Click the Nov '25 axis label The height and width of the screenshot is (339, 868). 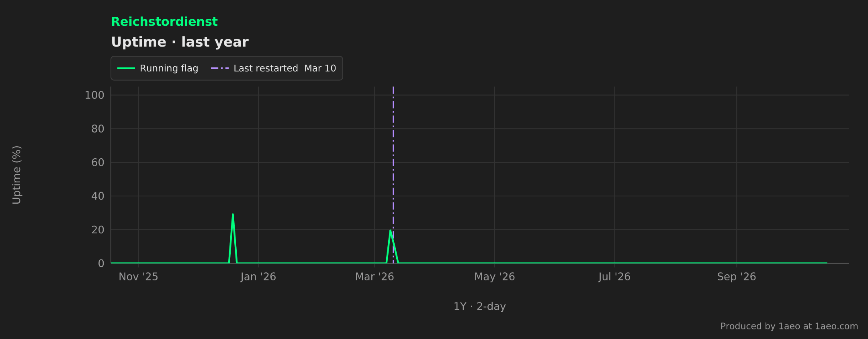pyautogui.click(x=138, y=277)
